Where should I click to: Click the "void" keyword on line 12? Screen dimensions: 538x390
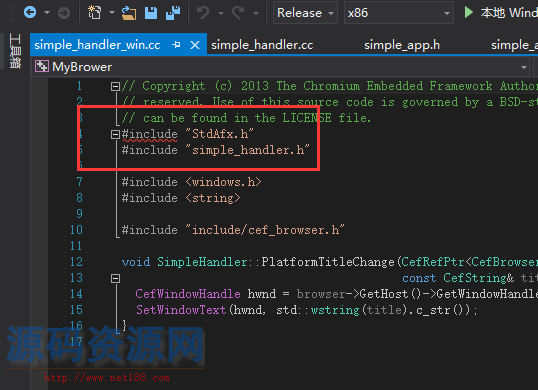[x=136, y=262]
